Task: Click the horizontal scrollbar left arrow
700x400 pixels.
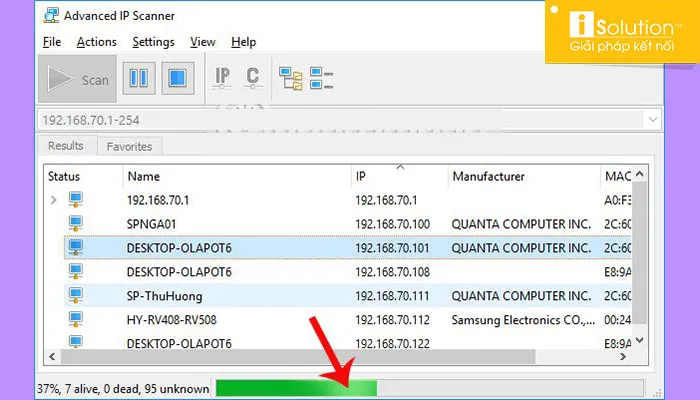Action: pos(52,356)
